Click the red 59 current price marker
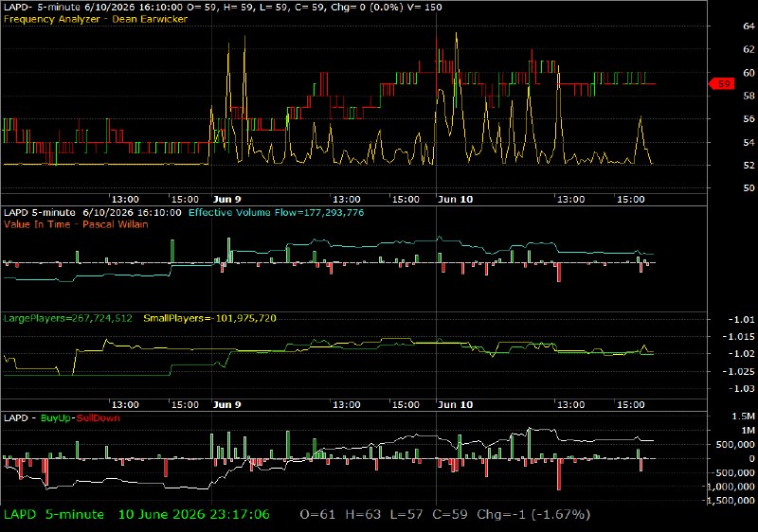758x532 pixels. tap(721, 84)
